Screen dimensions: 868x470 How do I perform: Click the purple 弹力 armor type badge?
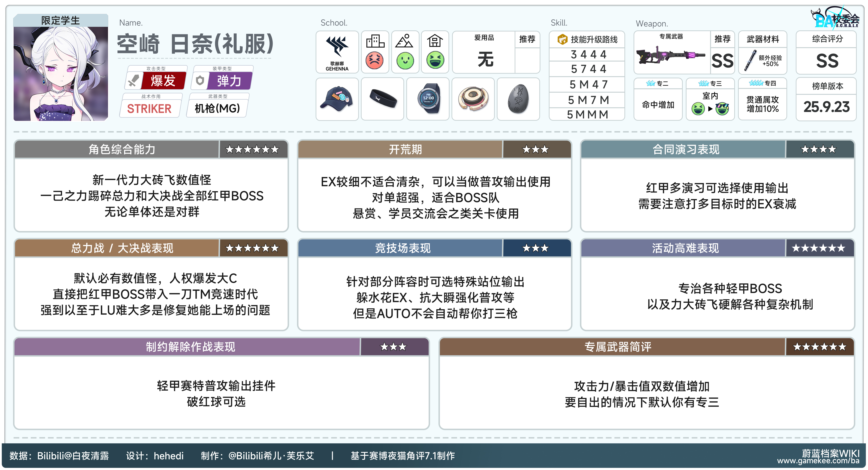[229, 81]
